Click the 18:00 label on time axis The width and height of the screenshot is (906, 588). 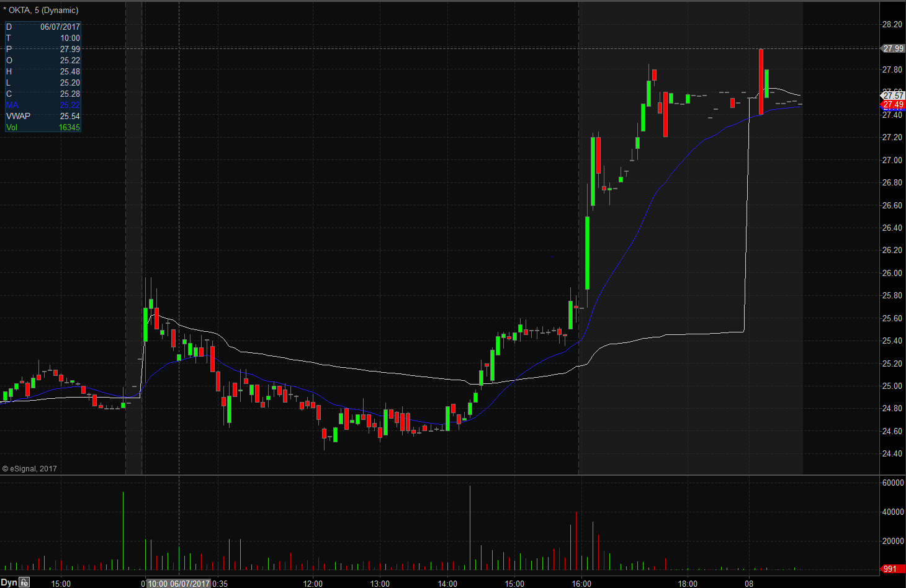(688, 583)
